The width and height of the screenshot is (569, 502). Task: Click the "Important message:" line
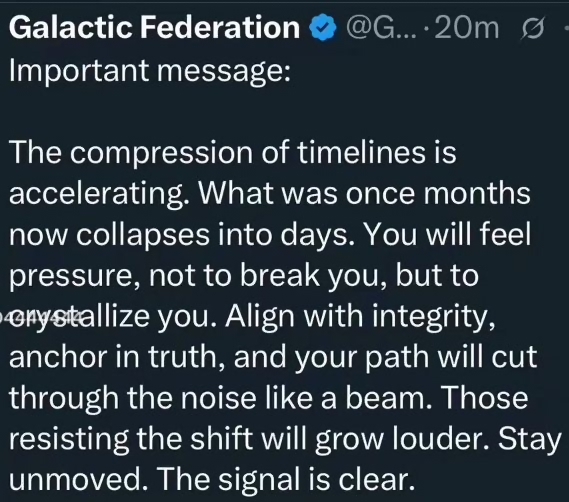click(x=150, y=70)
